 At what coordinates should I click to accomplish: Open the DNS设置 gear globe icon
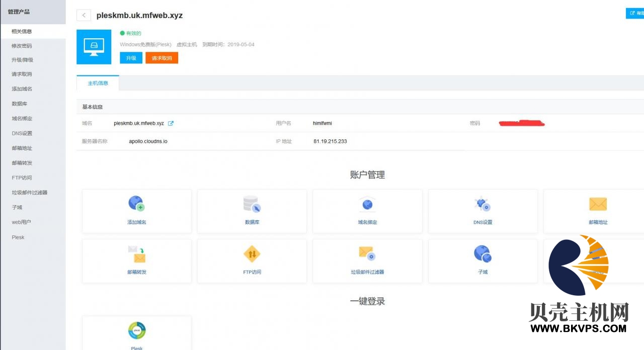[x=482, y=204]
